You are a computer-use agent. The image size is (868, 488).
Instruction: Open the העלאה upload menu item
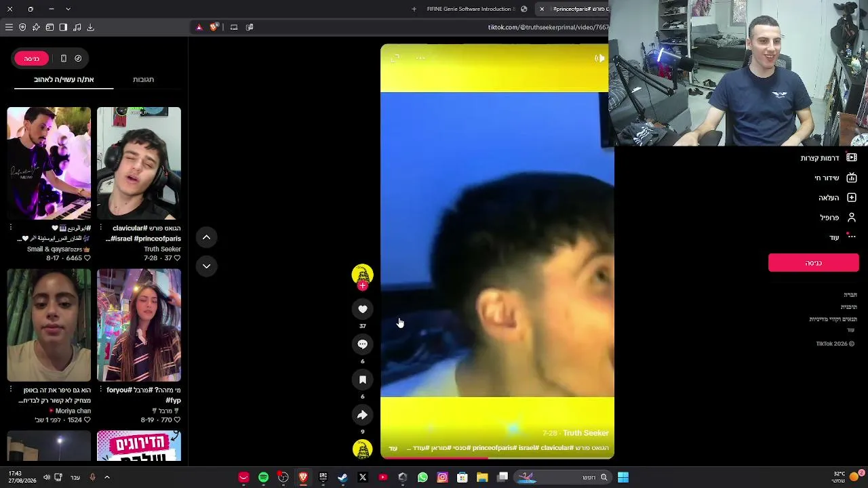pyautogui.click(x=837, y=198)
